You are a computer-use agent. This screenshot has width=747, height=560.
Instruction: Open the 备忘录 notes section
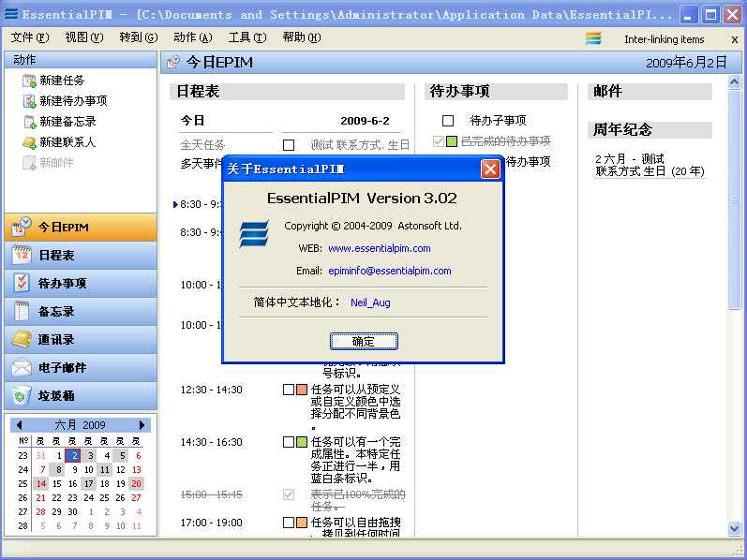pos(81,312)
